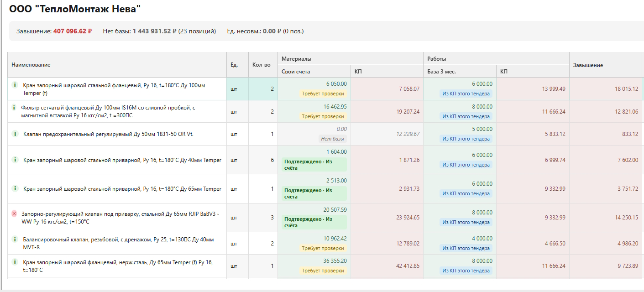This screenshot has width=644, height=292.
Task: Click the info icon for the нерж.сталь Ду 65мм valve
Action: [14, 262]
